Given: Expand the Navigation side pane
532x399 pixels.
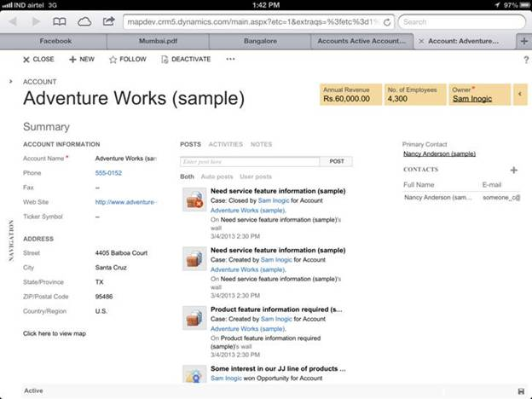Looking at the screenshot, I should coord(10,81).
